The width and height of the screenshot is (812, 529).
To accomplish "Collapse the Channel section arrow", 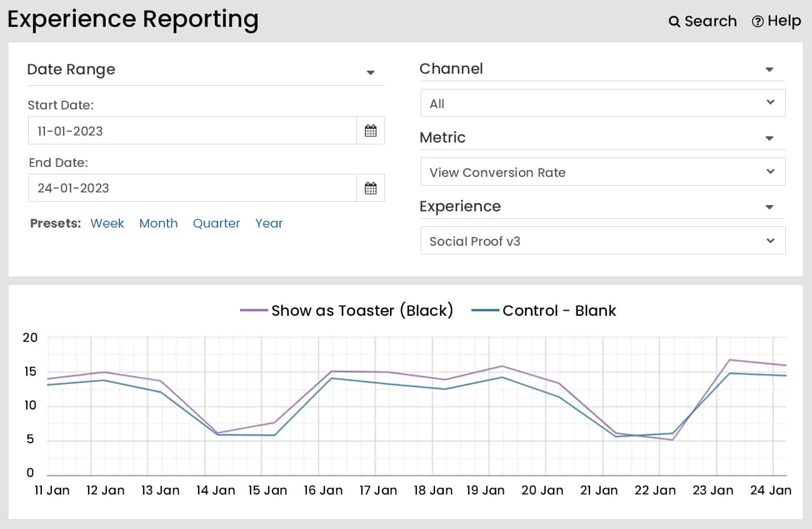I will click(769, 69).
